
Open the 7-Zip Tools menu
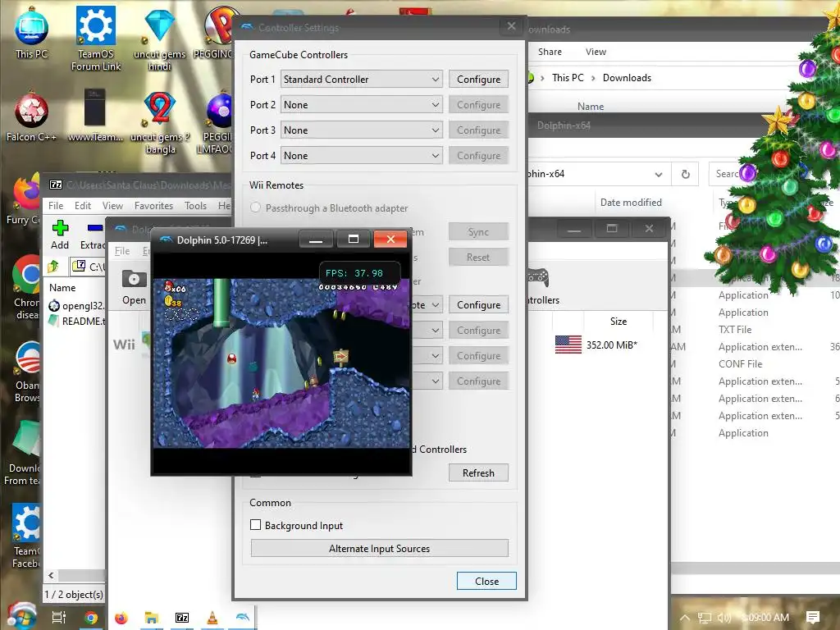pyautogui.click(x=195, y=206)
